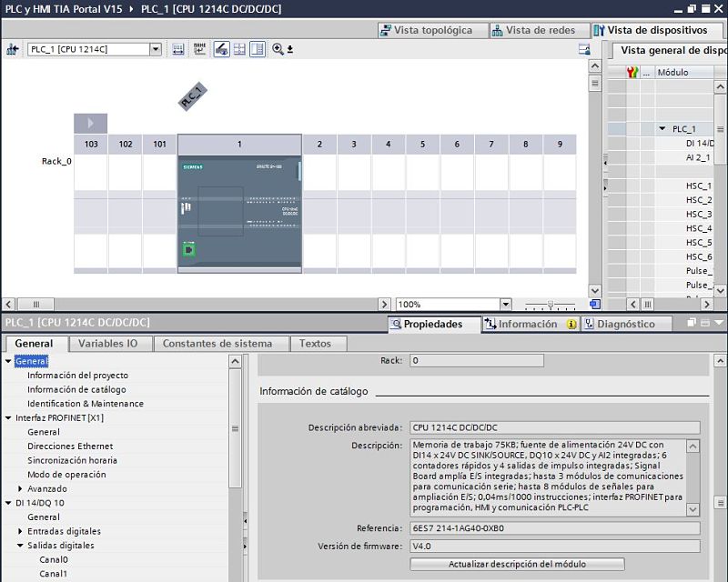Click the Descripción abreviada field

555,427
